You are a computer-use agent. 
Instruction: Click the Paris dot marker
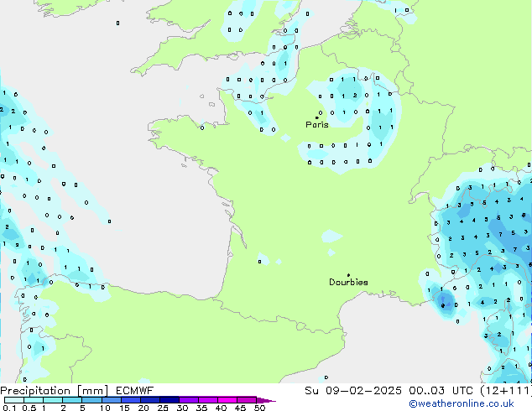pos(317,117)
